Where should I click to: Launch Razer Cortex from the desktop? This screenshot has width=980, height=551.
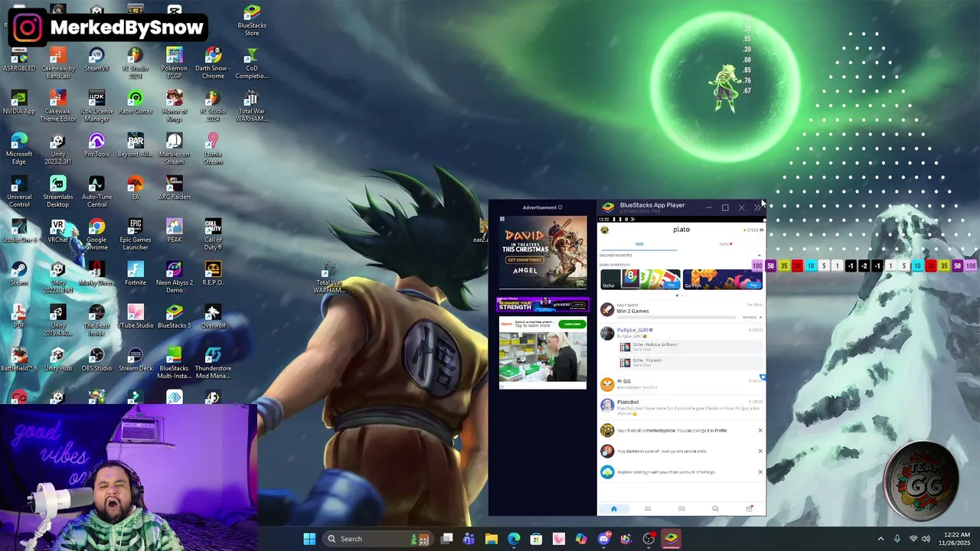coord(136,103)
